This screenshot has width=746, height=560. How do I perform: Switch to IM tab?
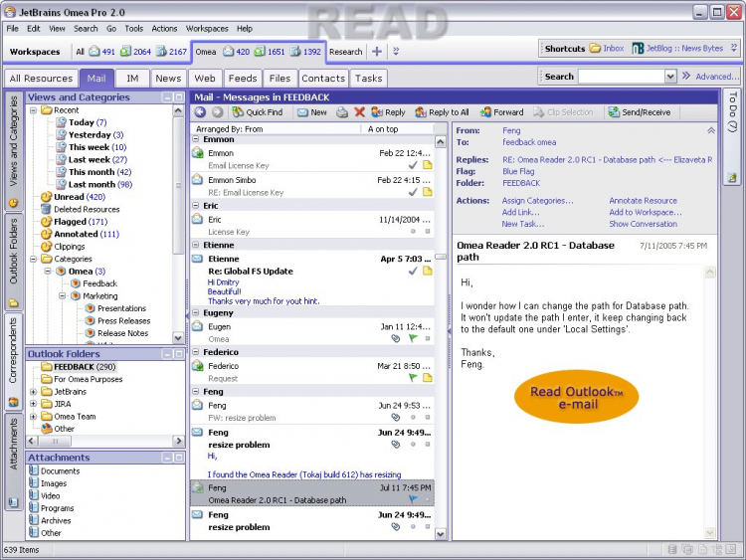tap(132, 79)
